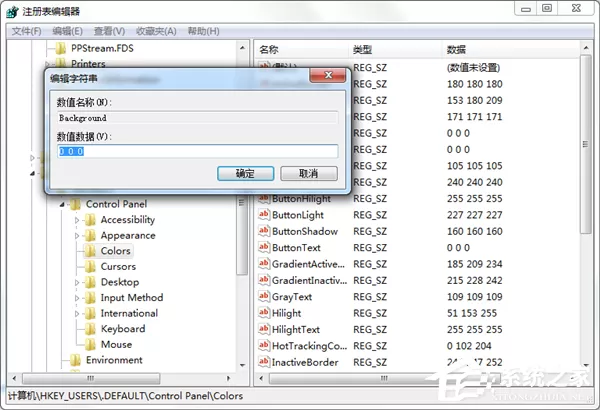Expand the Appearance tree node
This screenshot has width=600, height=410.
(77, 236)
